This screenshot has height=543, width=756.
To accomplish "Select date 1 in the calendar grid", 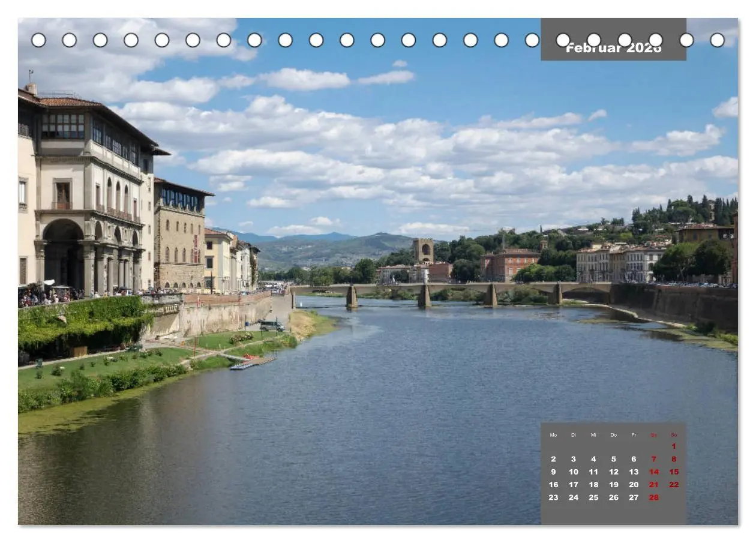I will coord(674,446).
